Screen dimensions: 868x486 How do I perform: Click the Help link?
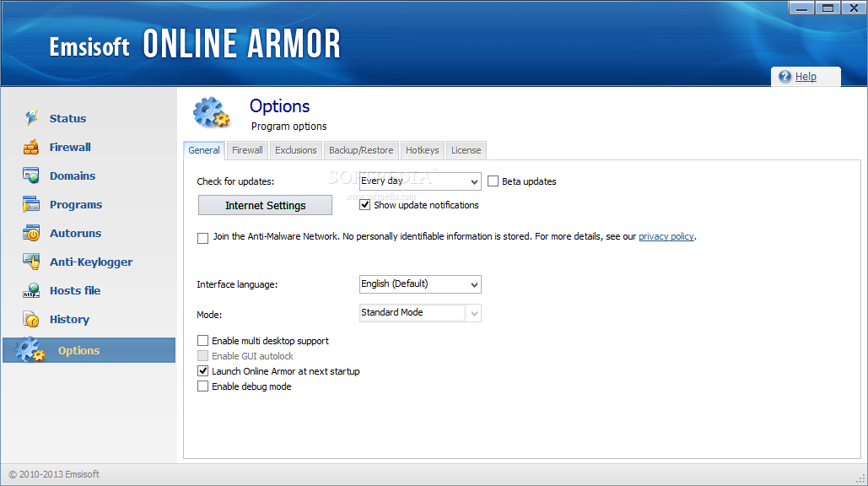(806, 77)
